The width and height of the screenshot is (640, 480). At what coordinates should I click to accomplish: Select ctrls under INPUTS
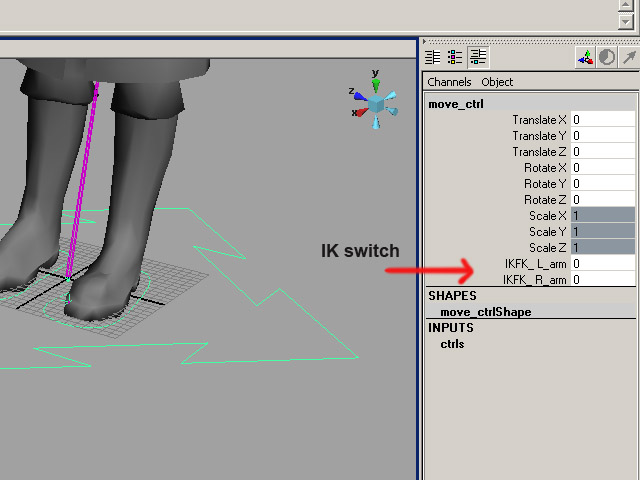tap(452, 344)
